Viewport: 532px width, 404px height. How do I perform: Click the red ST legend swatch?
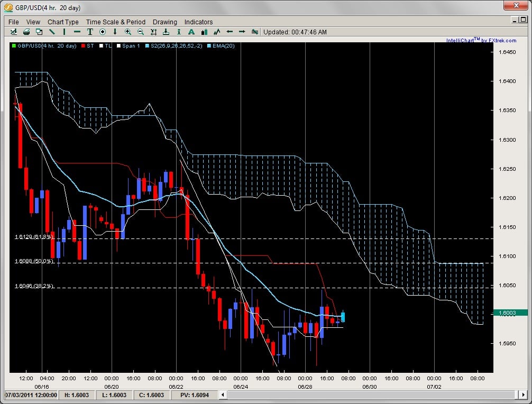tap(83, 46)
